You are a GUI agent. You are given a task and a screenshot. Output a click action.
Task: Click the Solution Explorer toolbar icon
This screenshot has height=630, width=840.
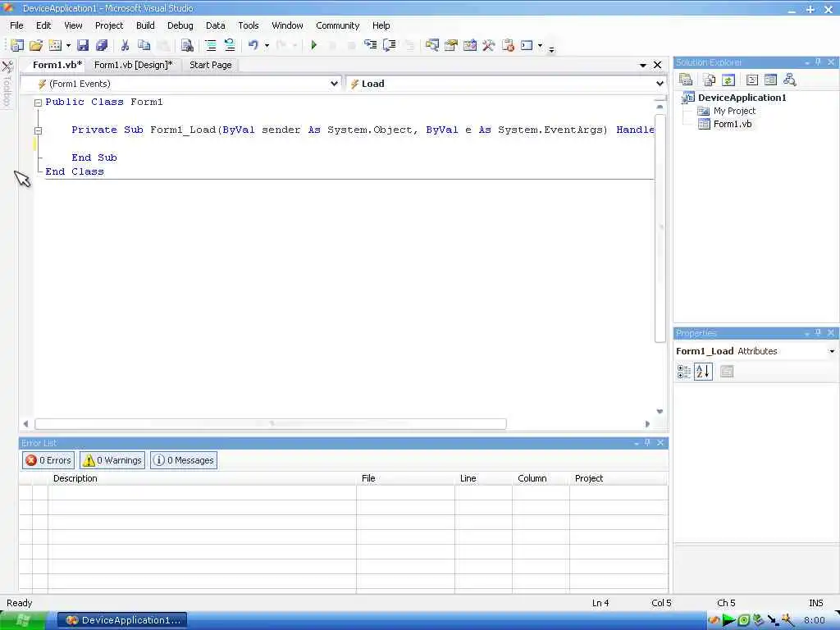click(431, 46)
